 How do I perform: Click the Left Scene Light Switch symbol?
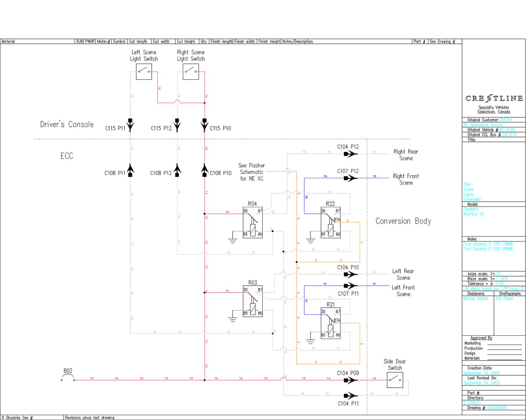[x=144, y=72]
